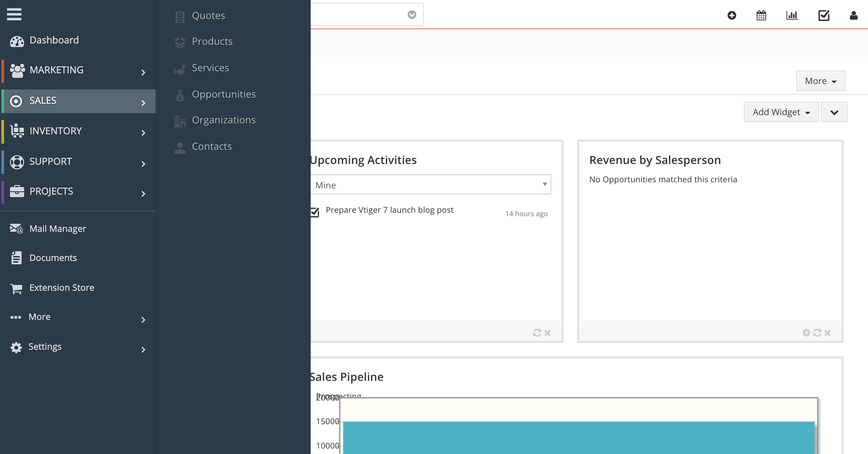
Task: Select Opportunities from Sales submenu
Action: point(223,94)
